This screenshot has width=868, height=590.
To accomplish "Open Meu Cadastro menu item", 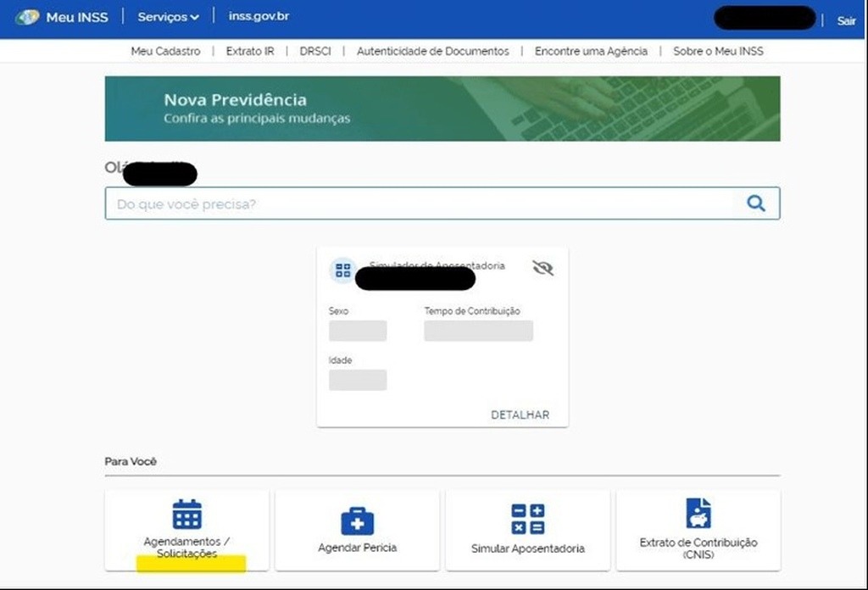I will click(x=165, y=52).
